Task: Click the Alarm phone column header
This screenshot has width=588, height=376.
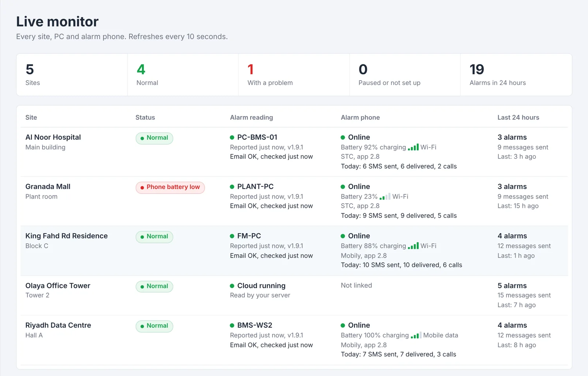Action: (360, 117)
